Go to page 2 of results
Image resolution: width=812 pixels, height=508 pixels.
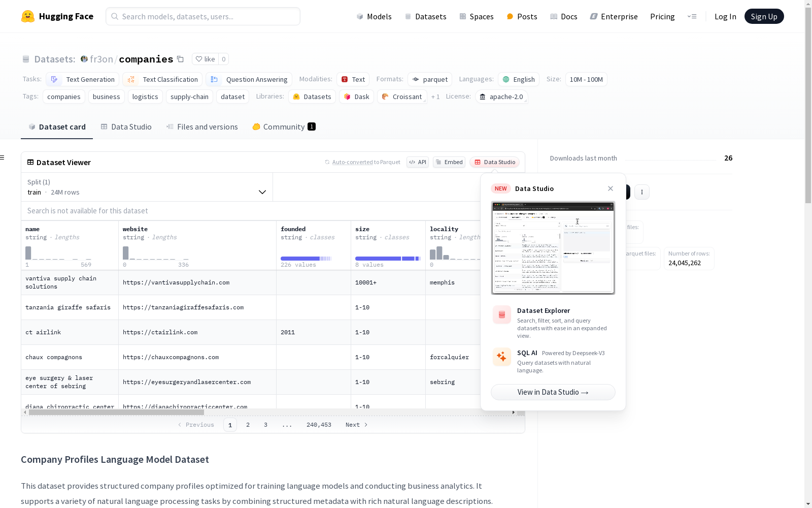[248, 425]
